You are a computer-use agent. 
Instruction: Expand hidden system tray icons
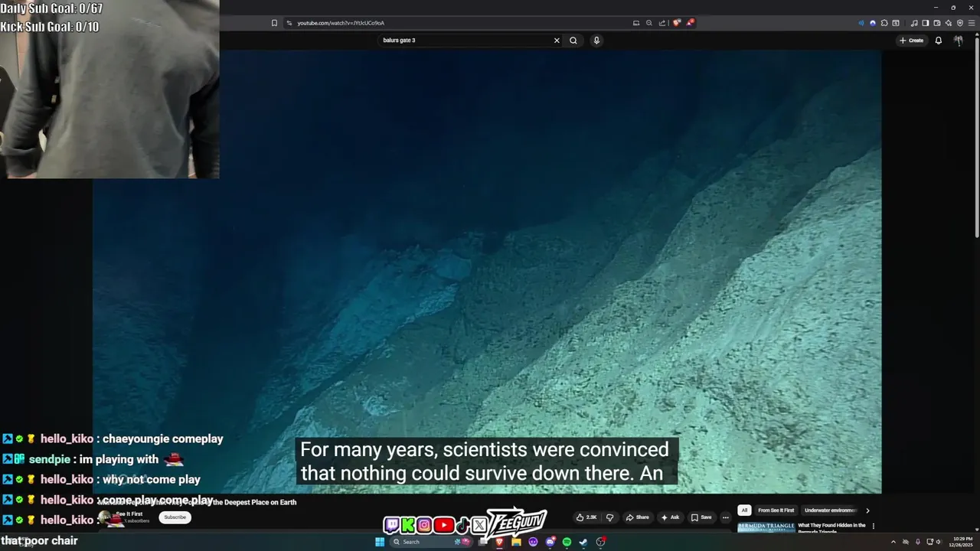pyautogui.click(x=893, y=542)
